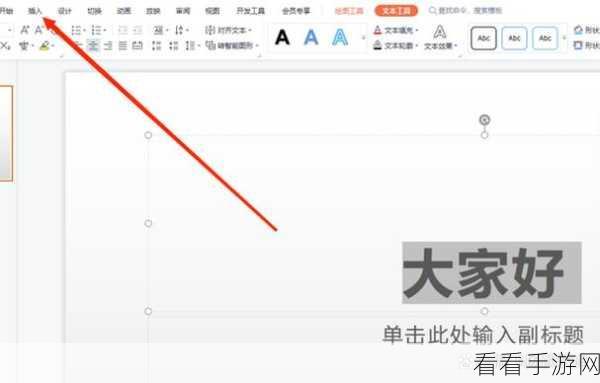Click the increase indent icon

pos(137,30)
